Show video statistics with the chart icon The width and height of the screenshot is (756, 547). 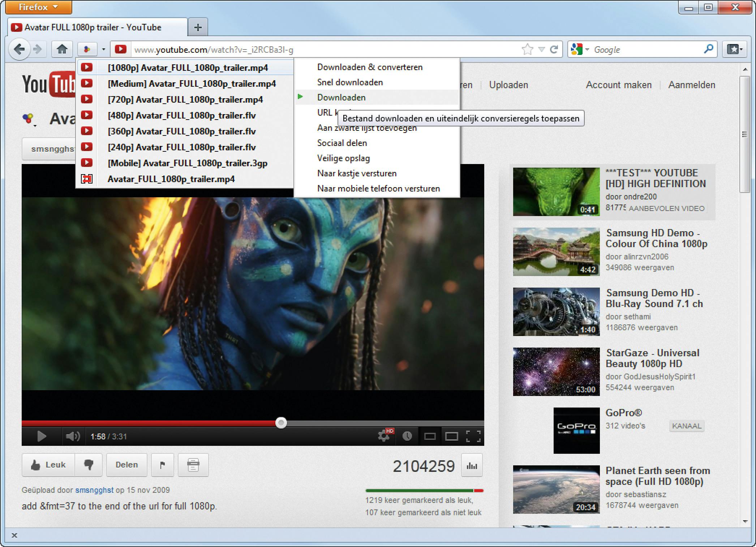[472, 465]
